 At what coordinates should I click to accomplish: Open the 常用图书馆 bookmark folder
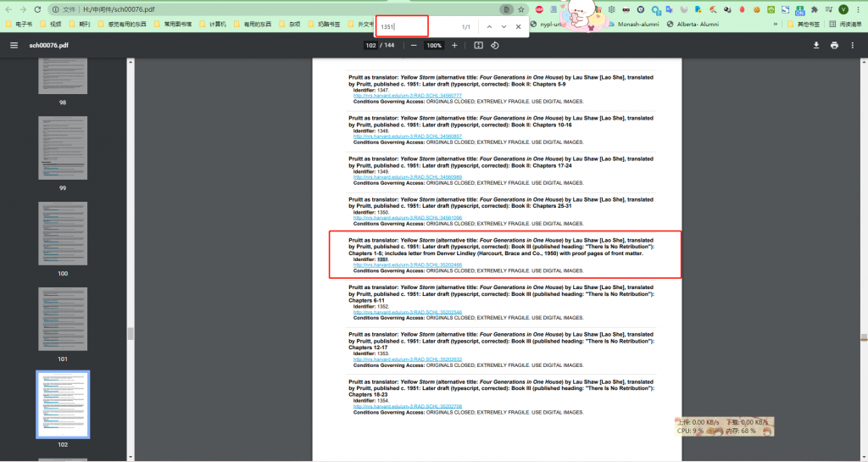point(173,25)
